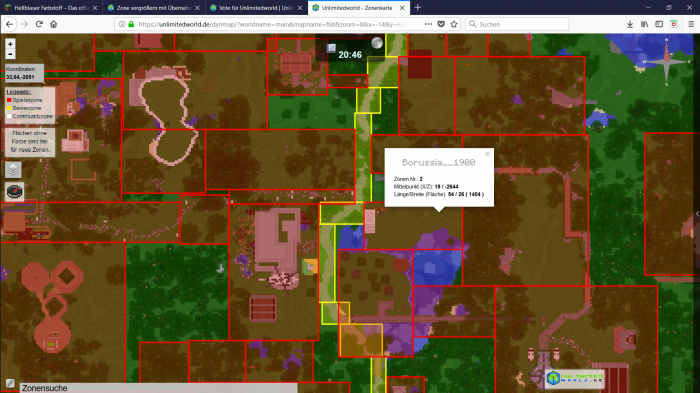Open the Firefox hamburger menu

click(691, 24)
